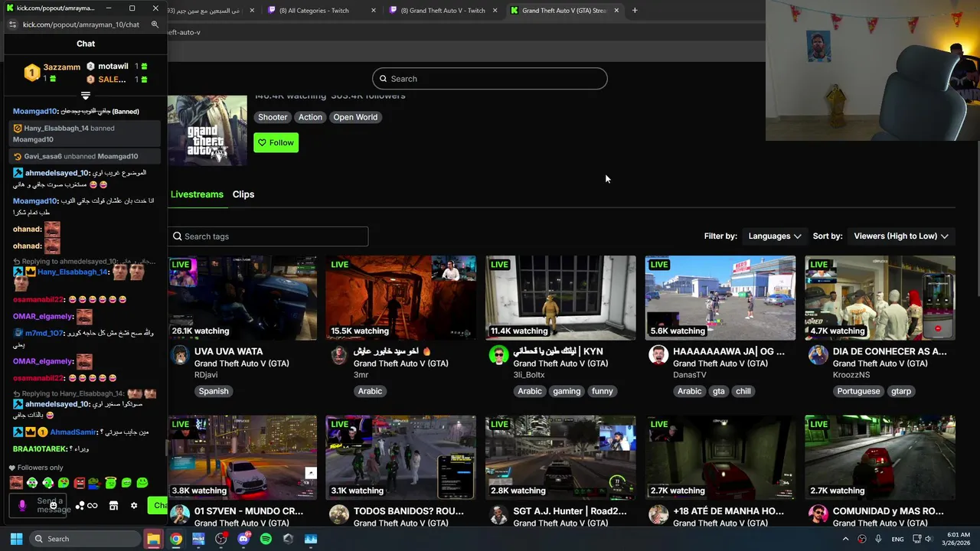The image size is (980, 551).
Task: Follow the Grand Theft Auto V category
Action: tap(276, 142)
